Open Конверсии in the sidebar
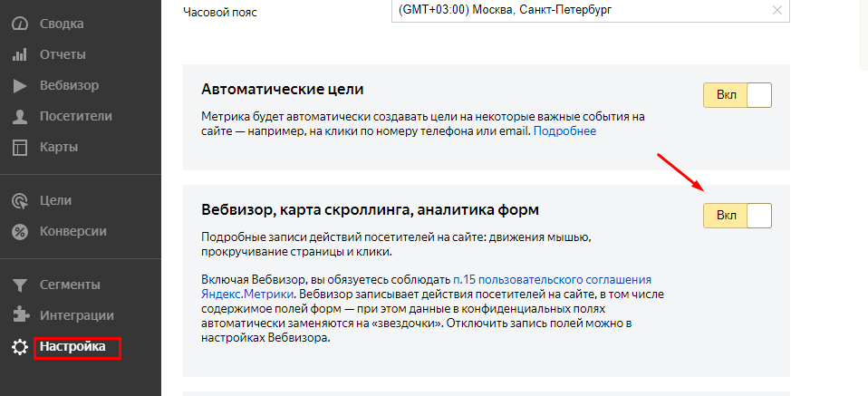Image resolution: width=868 pixels, height=396 pixels. click(73, 231)
